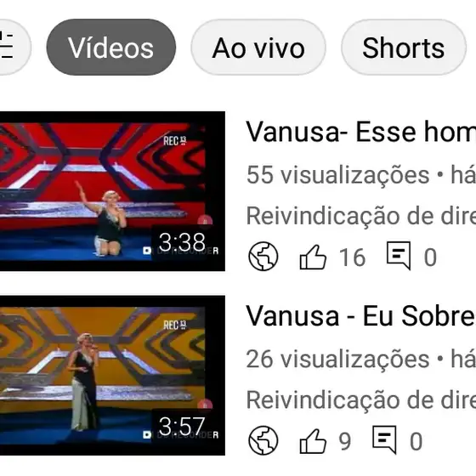This screenshot has height=476, width=476.
Task: Click the 55 visualizações view count text
Action: tap(338, 175)
